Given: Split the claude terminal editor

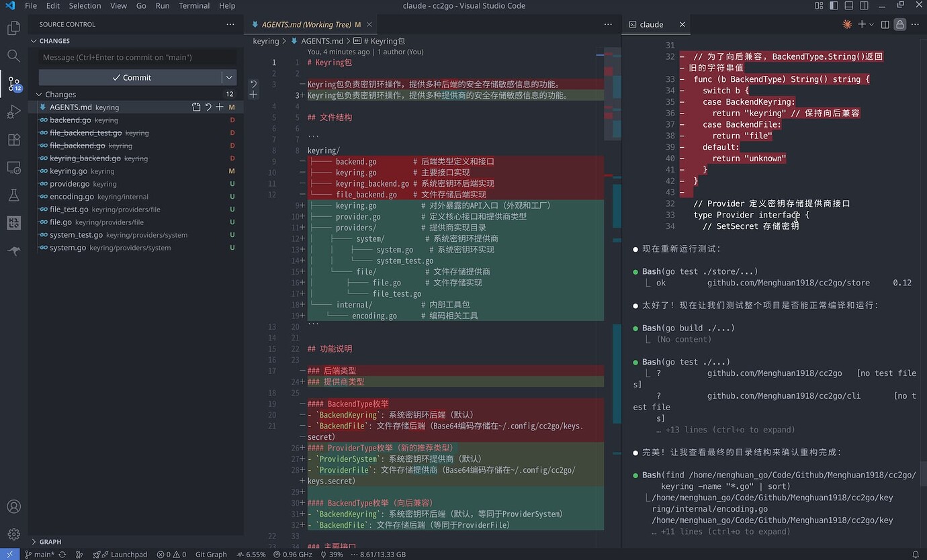Looking at the screenshot, I should 885,24.
